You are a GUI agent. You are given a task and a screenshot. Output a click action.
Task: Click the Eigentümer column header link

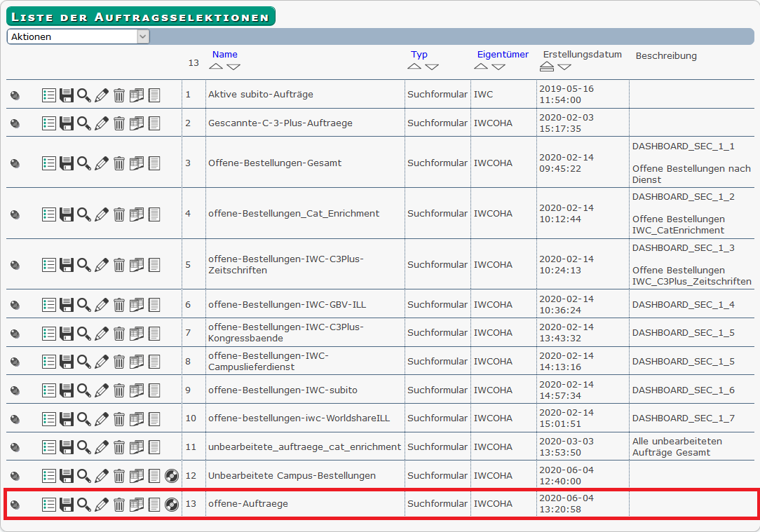pos(503,54)
